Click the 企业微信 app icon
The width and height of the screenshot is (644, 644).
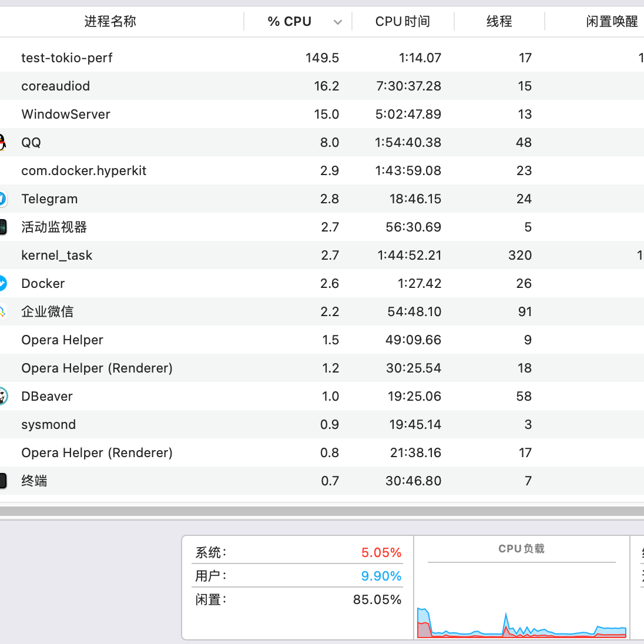[x=2, y=312]
